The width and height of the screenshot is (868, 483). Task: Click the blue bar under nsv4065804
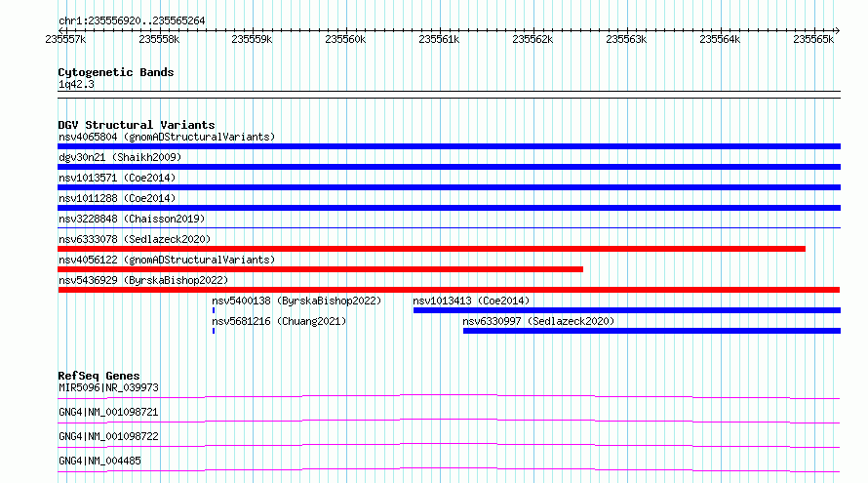(x=449, y=146)
